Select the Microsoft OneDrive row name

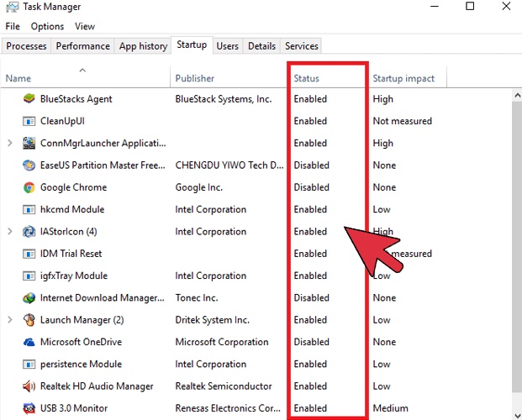coord(81,342)
